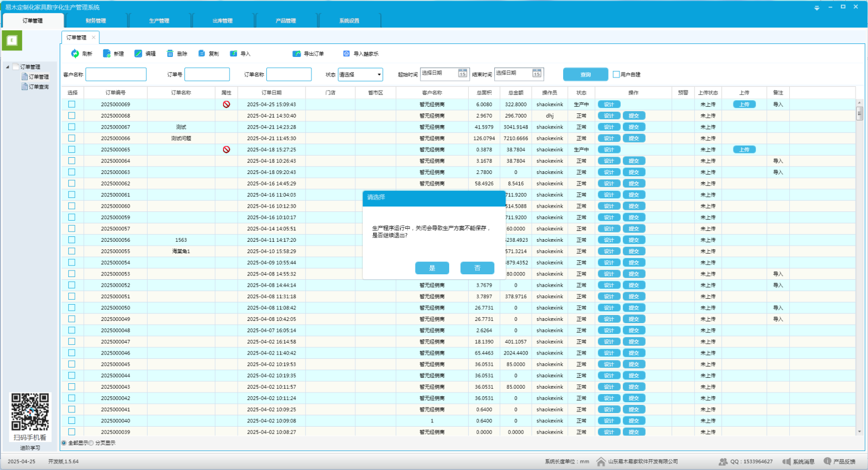This screenshot has height=470, width=868.
Task: Click the 新建 new order icon
Action: pyautogui.click(x=107, y=54)
